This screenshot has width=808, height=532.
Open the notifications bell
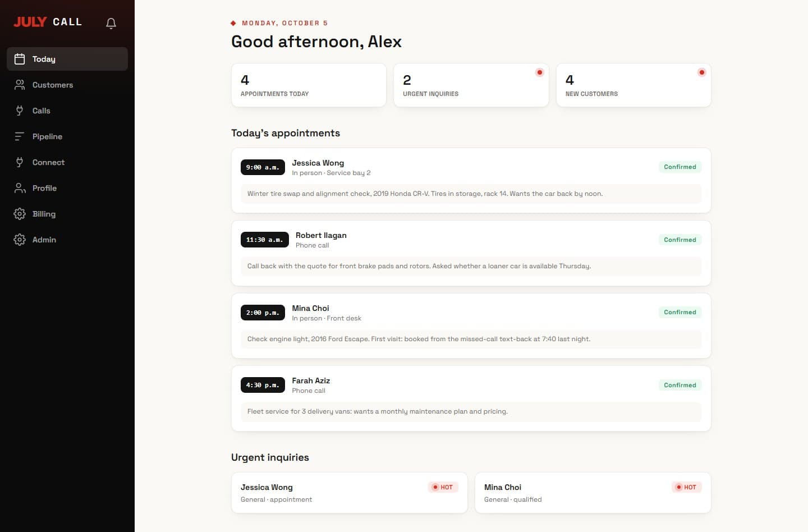(111, 23)
